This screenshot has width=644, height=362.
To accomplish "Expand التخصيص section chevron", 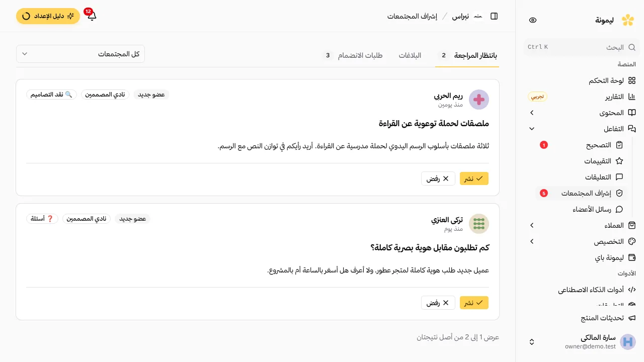I will coord(532,241).
